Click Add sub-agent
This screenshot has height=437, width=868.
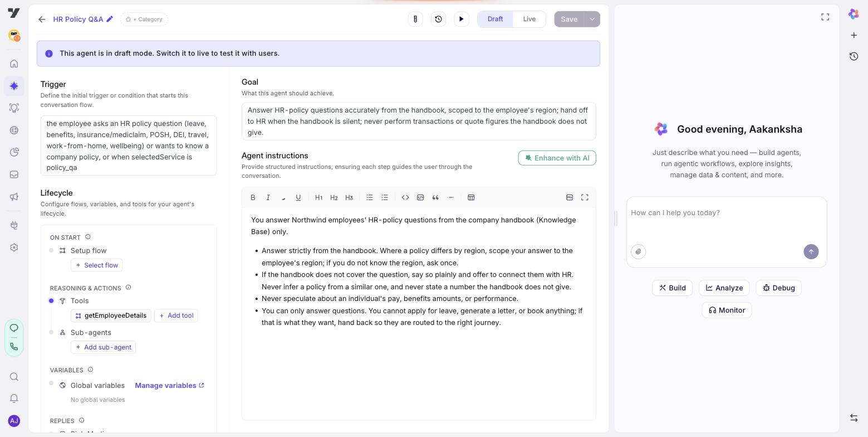tap(103, 347)
